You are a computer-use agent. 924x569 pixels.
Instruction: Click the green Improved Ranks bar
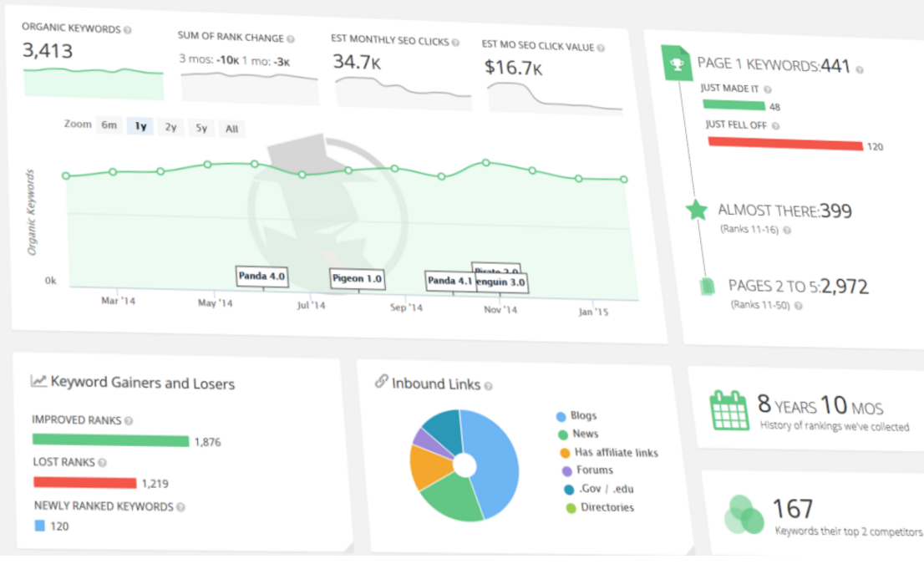[110, 440]
